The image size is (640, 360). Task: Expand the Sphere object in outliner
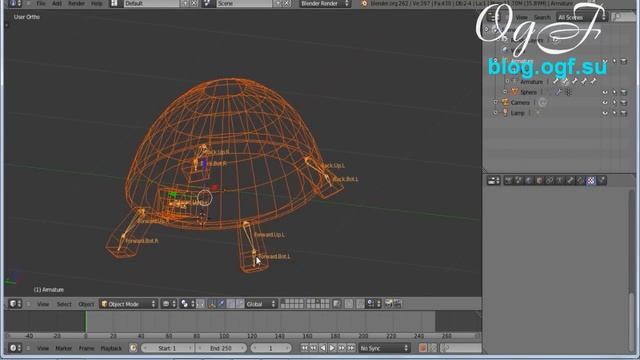[505, 92]
